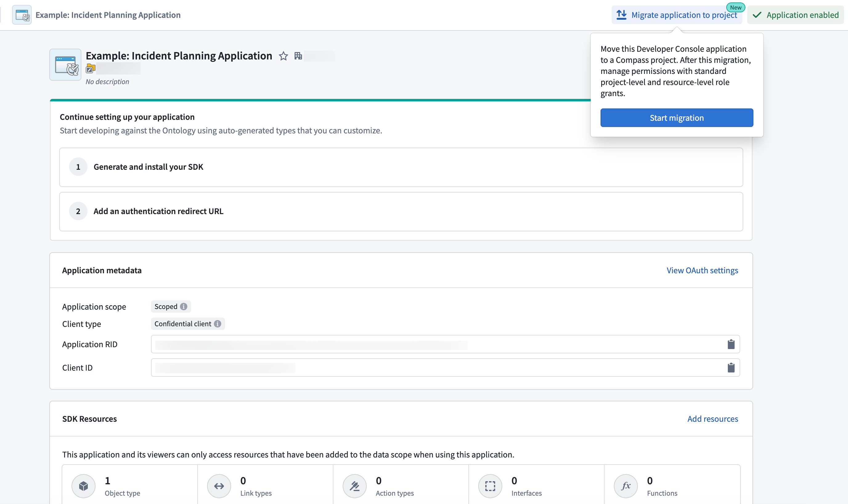Viewport: 848px width, 504px height.
Task: Click the Action types icon
Action: click(x=354, y=486)
